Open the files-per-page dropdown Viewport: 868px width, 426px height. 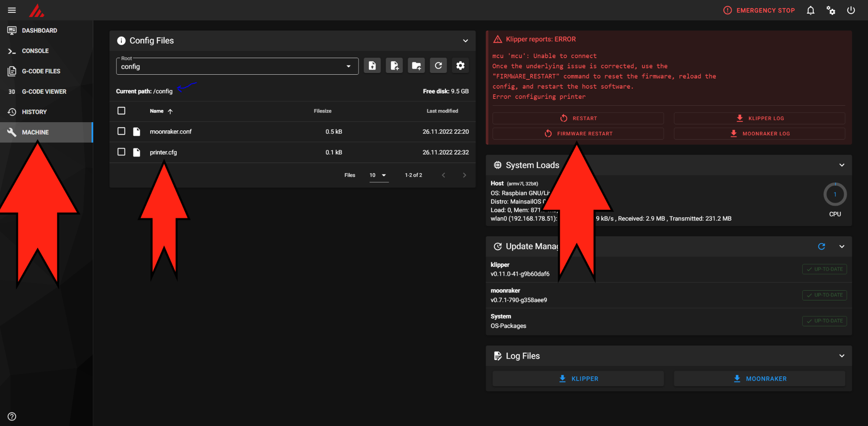(x=379, y=175)
